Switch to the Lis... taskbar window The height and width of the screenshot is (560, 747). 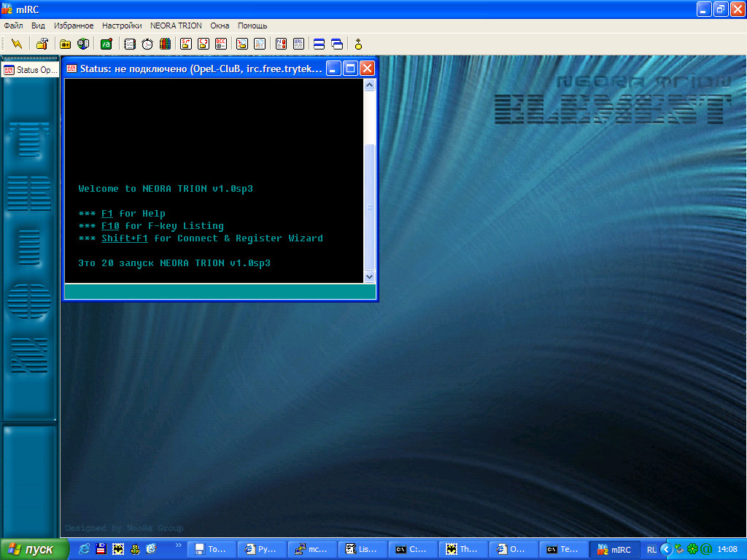[x=362, y=550]
